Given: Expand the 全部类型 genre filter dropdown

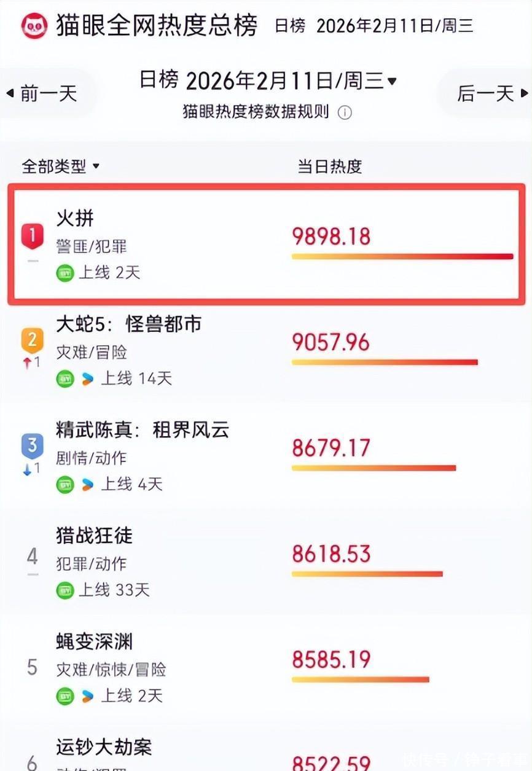Looking at the screenshot, I should [x=60, y=166].
